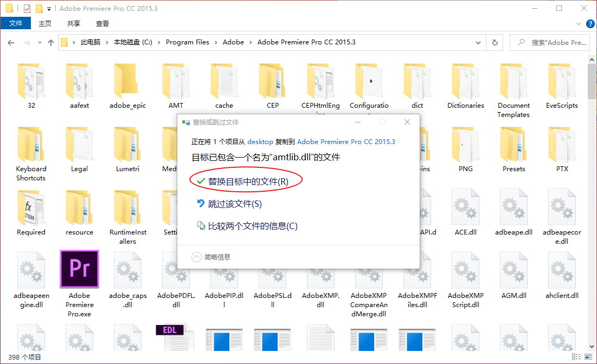Select the AGM.dll file

click(x=513, y=270)
